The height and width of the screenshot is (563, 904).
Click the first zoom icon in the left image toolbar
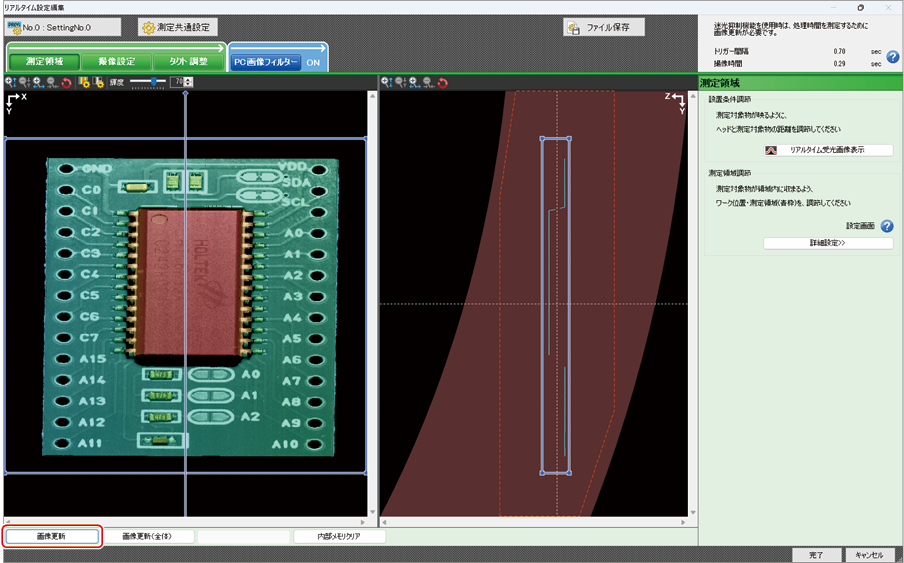[x=10, y=82]
